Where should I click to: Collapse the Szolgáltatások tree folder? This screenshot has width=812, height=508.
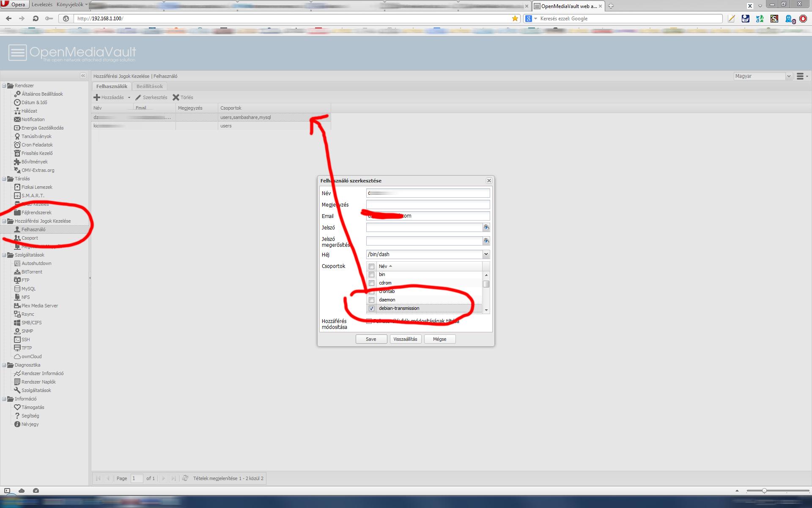pos(4,255)
